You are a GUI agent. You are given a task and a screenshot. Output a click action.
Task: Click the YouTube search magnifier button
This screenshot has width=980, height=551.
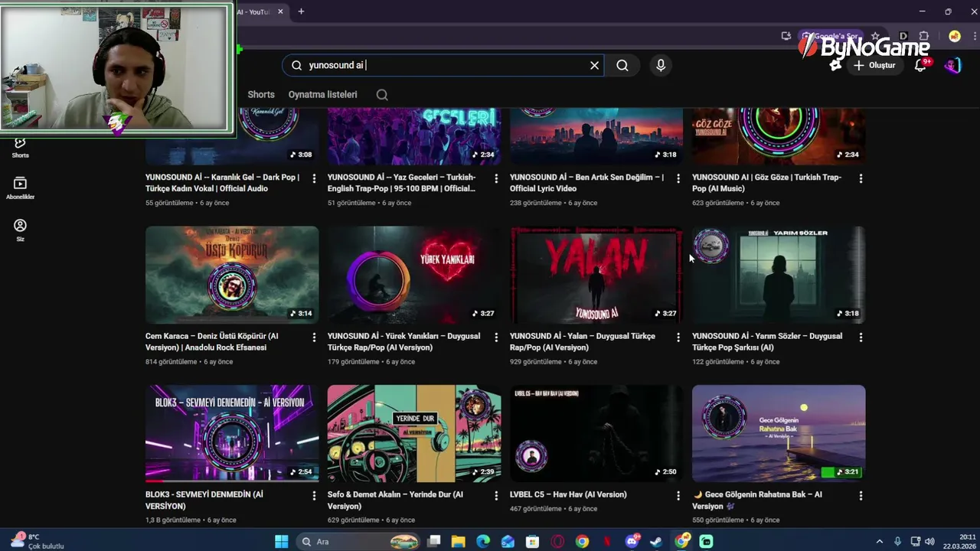pyautogui.click(x=622, y=65)
